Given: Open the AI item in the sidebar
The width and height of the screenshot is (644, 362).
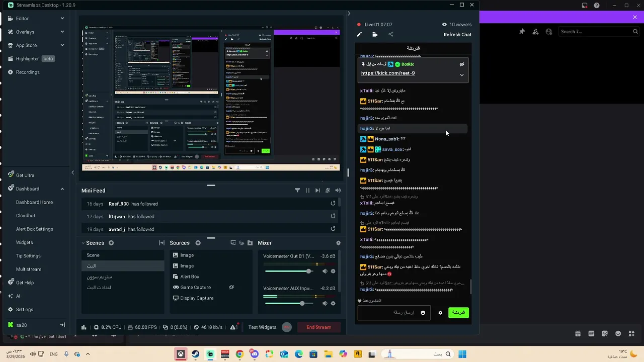Looking at the screenshot, I should click(x=18, y=296).
